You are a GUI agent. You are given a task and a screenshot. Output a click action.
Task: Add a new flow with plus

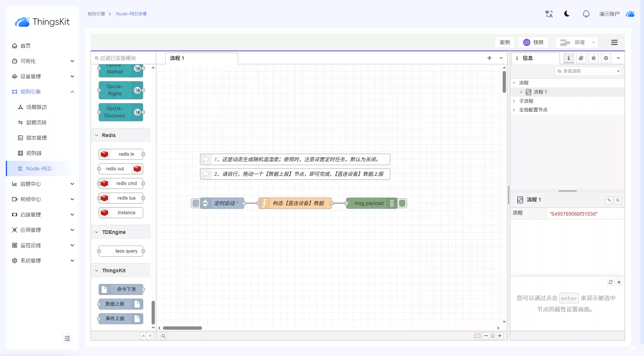pyautogui.click(x=489, y=58)
